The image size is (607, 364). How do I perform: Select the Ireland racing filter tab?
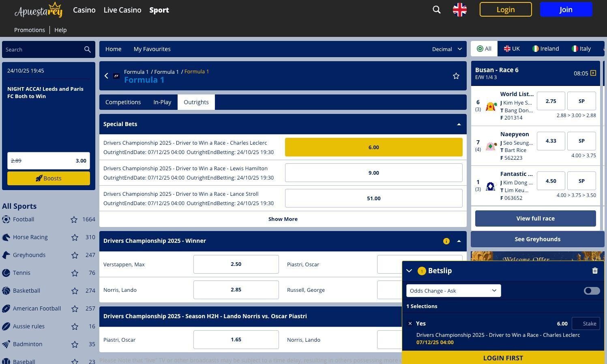pos(545,49)
